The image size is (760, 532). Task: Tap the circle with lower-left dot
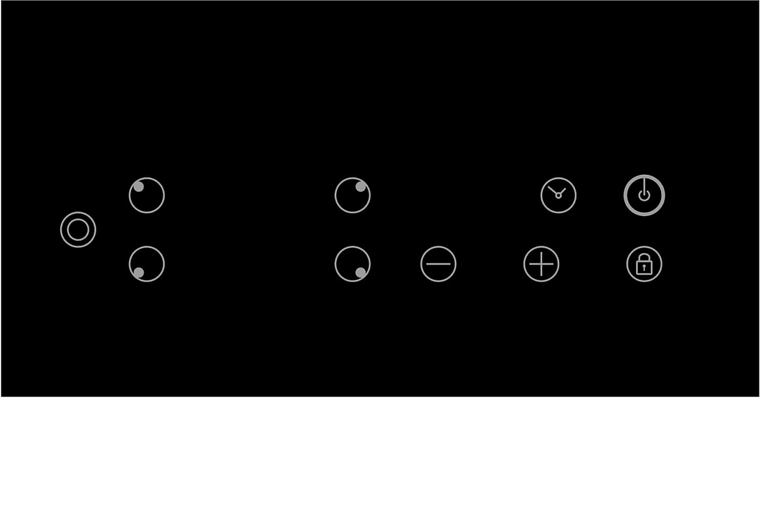coord(147,264)
